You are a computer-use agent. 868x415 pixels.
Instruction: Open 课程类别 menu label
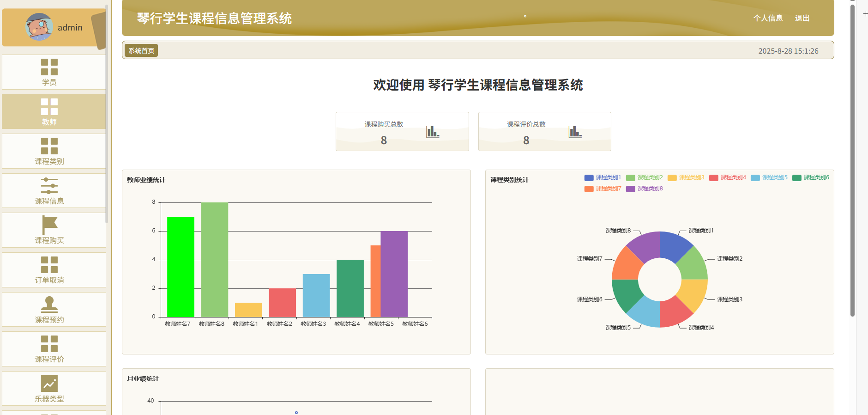point(49,161)
